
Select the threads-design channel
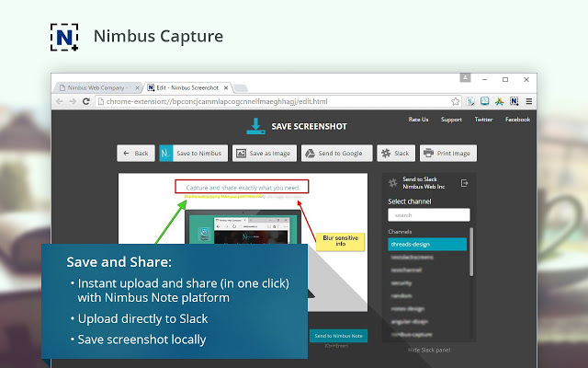tap(427, 244)
